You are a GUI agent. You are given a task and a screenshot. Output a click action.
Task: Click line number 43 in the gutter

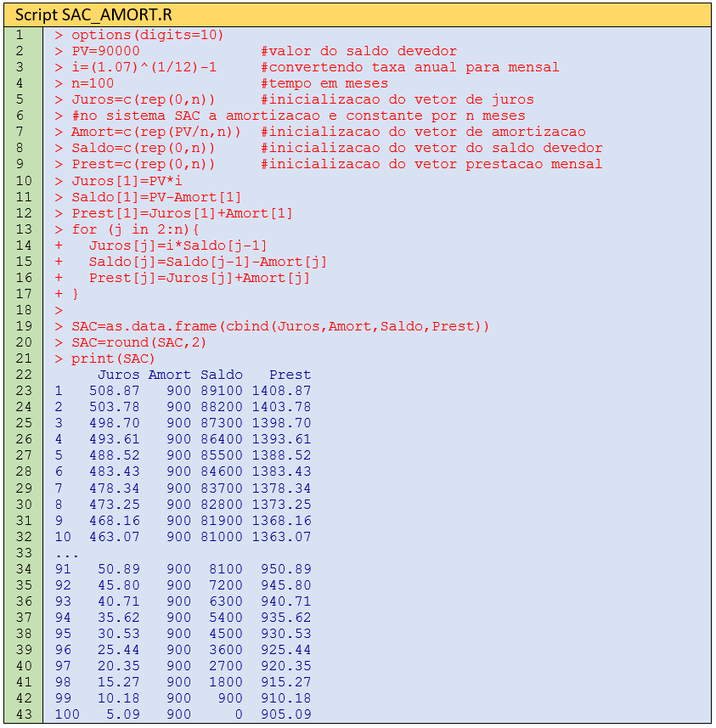pos(23,714)
